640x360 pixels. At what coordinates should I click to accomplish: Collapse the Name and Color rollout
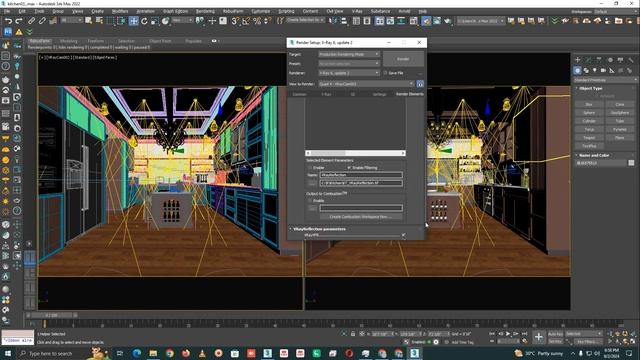577,155
